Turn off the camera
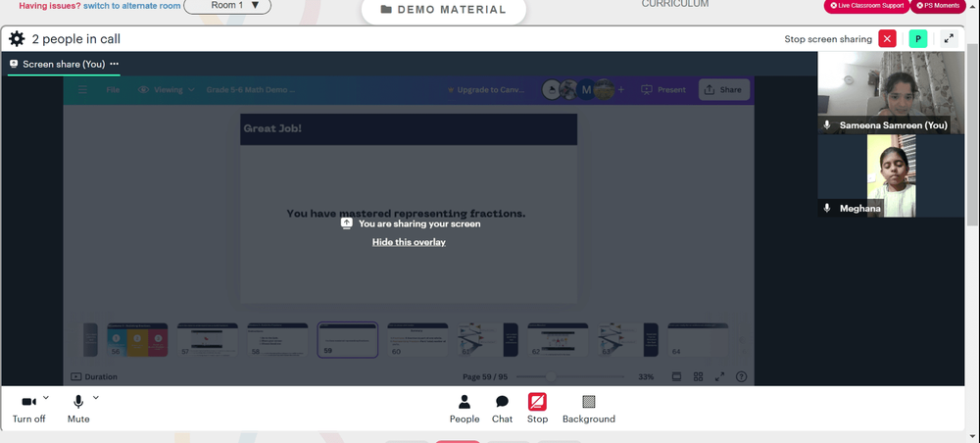 (x=28, y=410)
